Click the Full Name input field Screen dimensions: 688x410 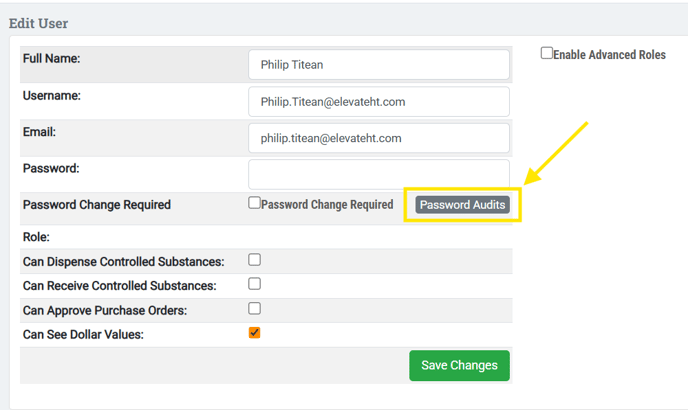[378, 65]
